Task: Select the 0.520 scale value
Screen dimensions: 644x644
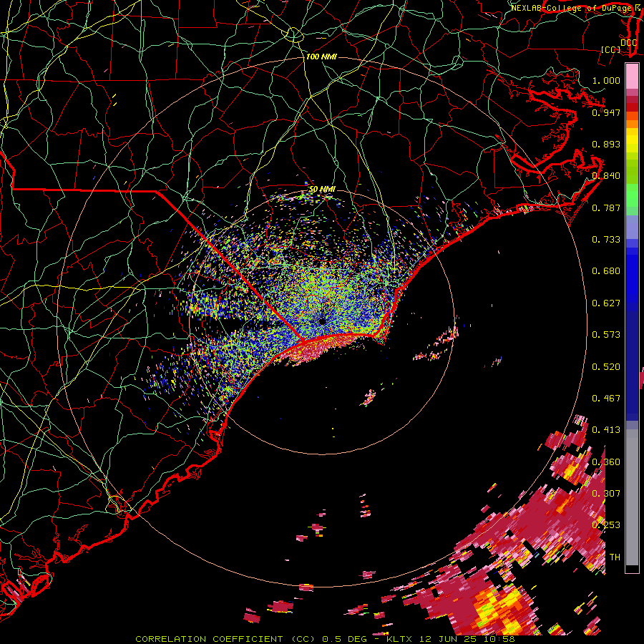Action: pos(606,366)
